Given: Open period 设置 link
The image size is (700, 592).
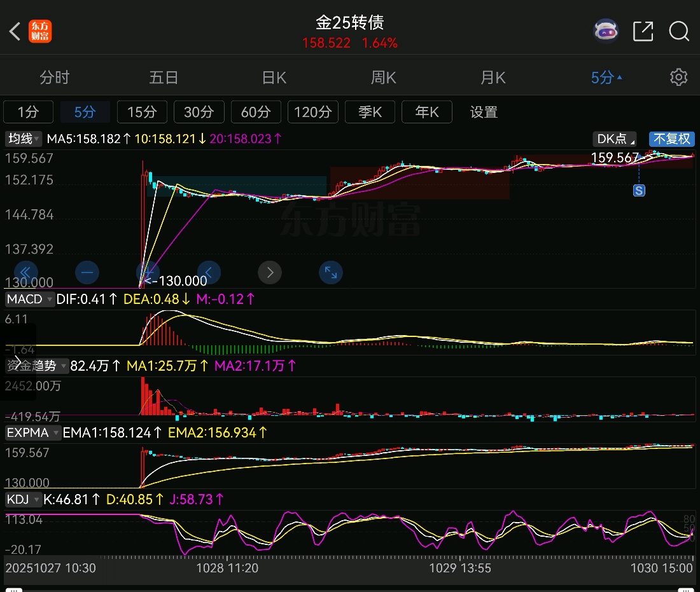Looking at the screenshot, I should coord(484,111).
